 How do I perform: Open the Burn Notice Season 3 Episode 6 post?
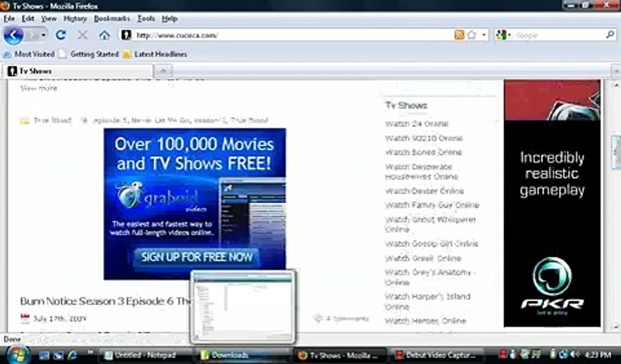(106, 301)
